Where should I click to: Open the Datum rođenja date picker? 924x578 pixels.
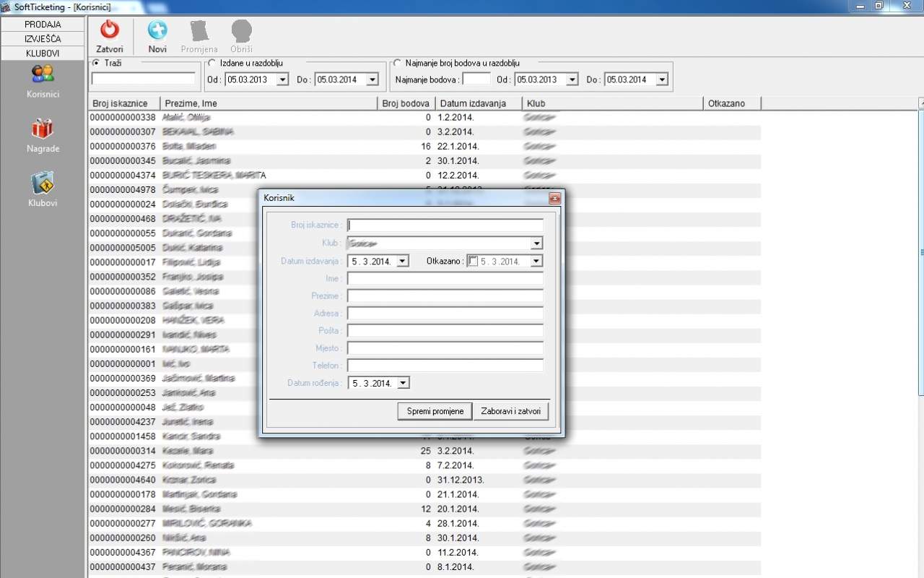(x=403, y=384)
